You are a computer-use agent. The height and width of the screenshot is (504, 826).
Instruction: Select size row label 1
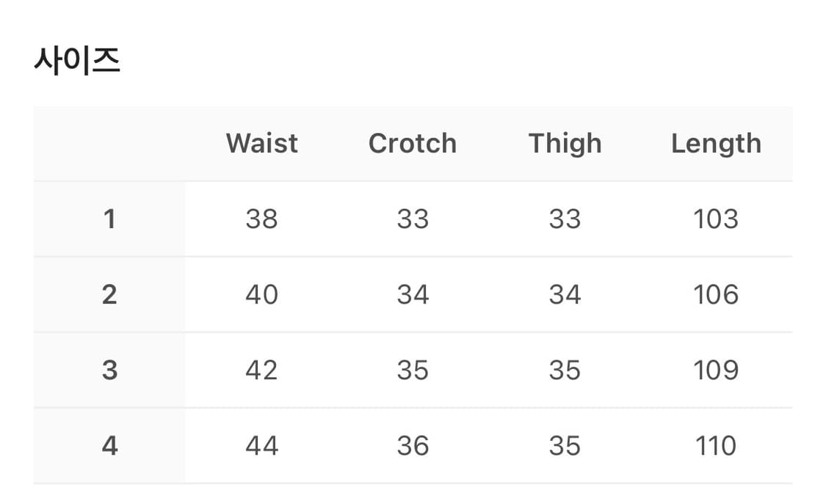[x=109, y=219]
